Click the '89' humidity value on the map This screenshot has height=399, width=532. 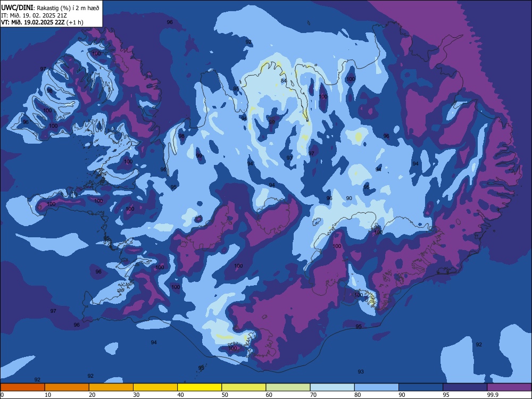272,122
